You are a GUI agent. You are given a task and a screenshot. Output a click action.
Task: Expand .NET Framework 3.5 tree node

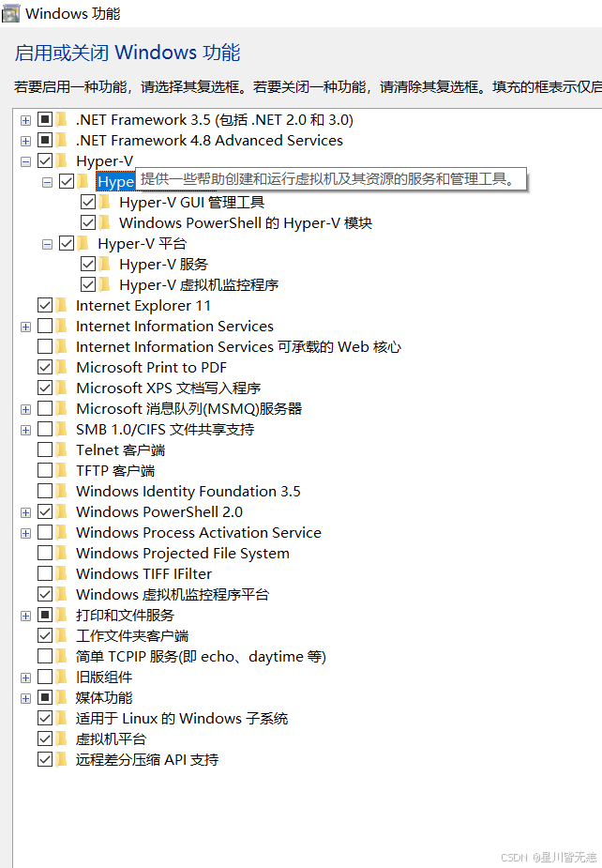pos(25,120)
